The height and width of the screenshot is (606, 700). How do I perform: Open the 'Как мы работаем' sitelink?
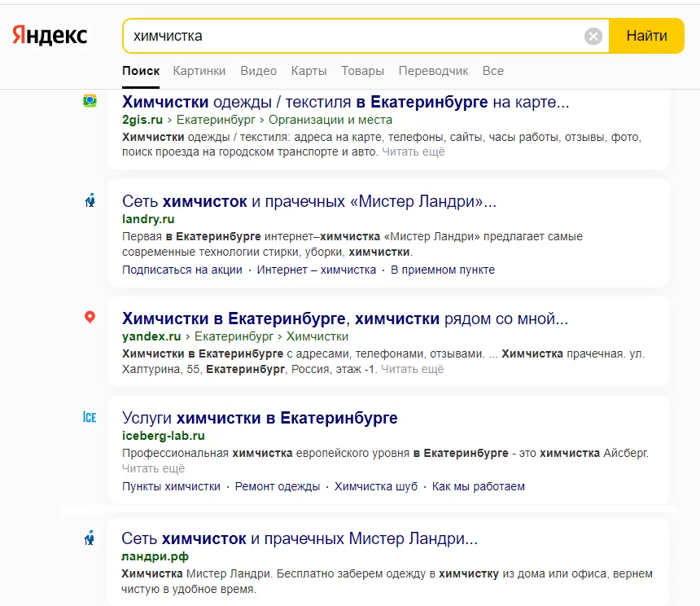[x=479, y=486]
